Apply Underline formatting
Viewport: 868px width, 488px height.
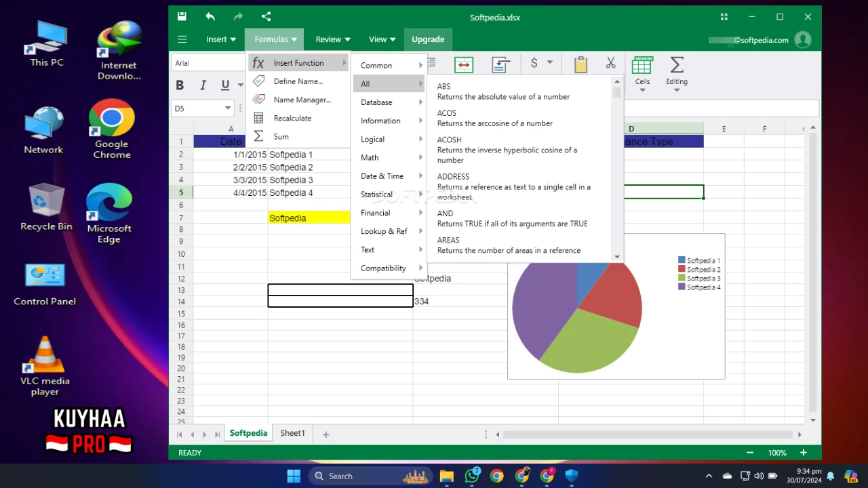click(225, 85)
